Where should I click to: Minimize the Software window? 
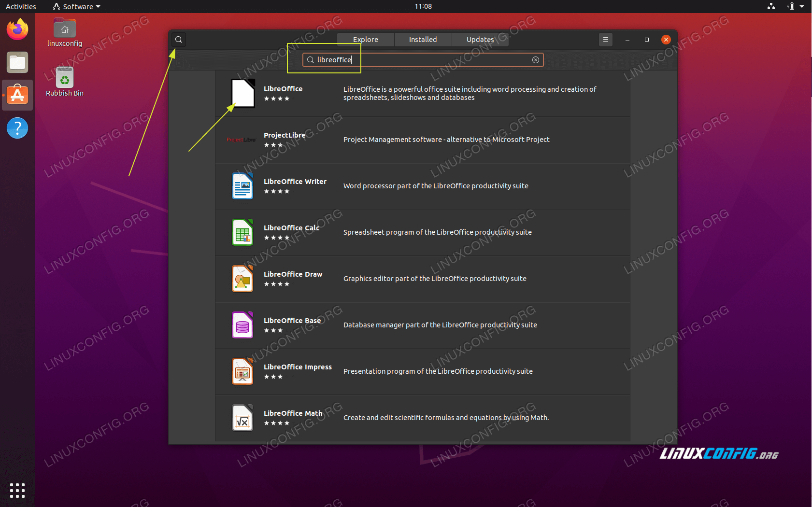(x=627, y=40)
